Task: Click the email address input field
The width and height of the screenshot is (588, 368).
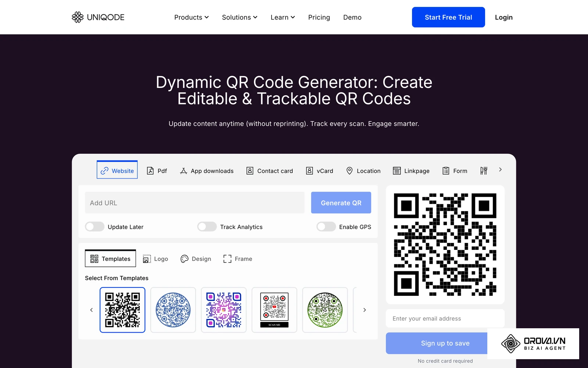Action: point(445,319)
